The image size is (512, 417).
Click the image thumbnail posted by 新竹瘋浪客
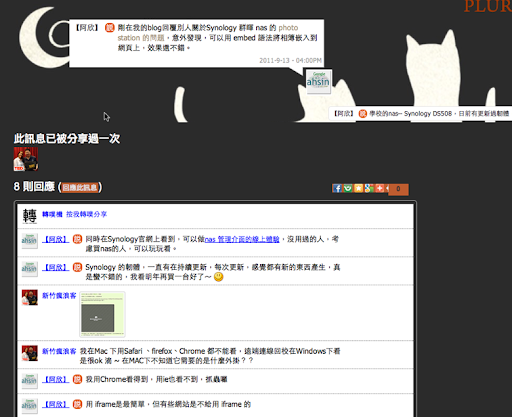[x=102, y=314]
